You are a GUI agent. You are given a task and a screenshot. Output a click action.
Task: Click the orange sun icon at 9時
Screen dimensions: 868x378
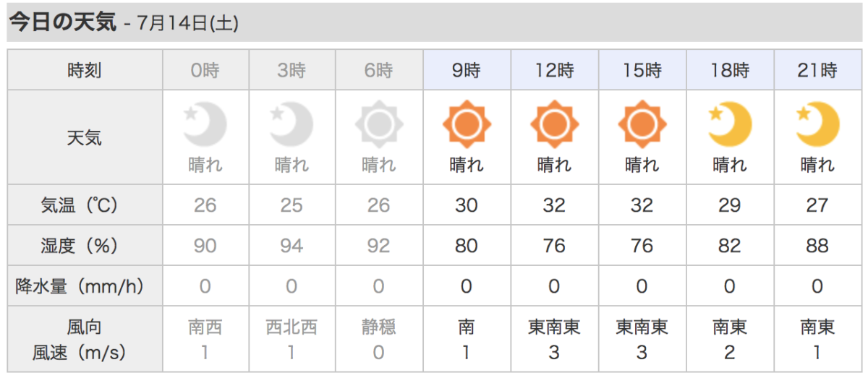pos(467,125)
